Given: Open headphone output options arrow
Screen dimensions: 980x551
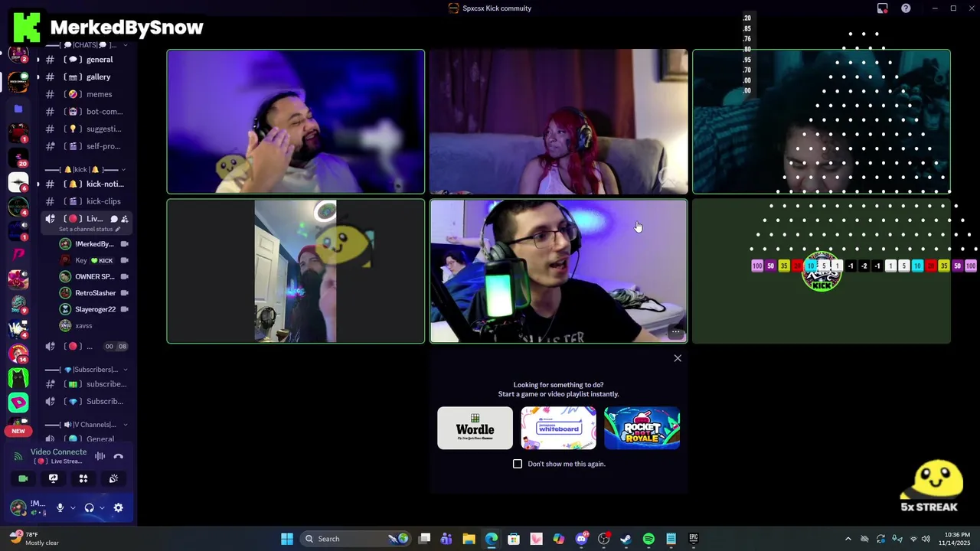Looking at the screenshot, I should point(102,507).
